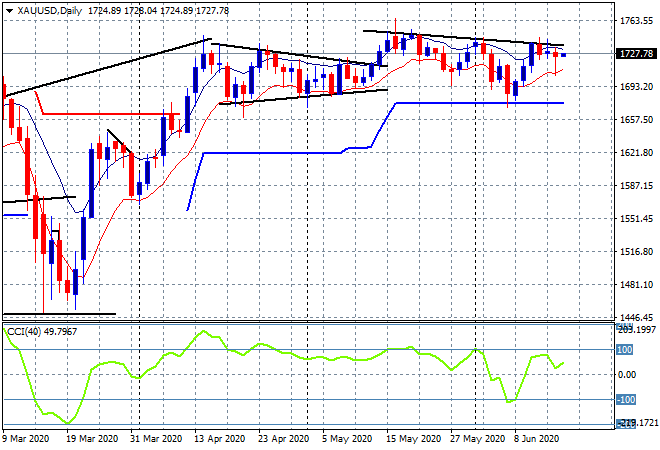660x450 pixels.
Task: Select the long rising black trendline at upper left
Action: (x=107, y=68)
